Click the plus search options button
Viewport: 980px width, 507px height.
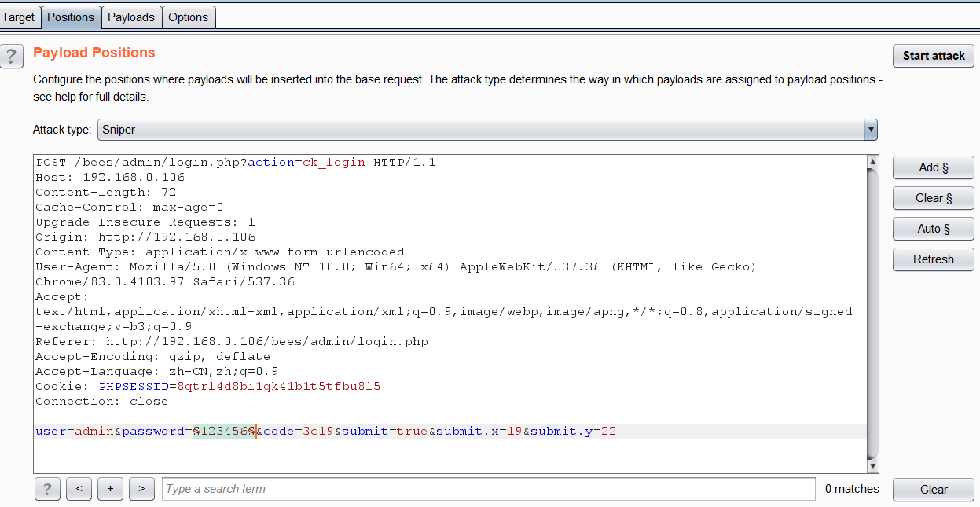point(110,489)
